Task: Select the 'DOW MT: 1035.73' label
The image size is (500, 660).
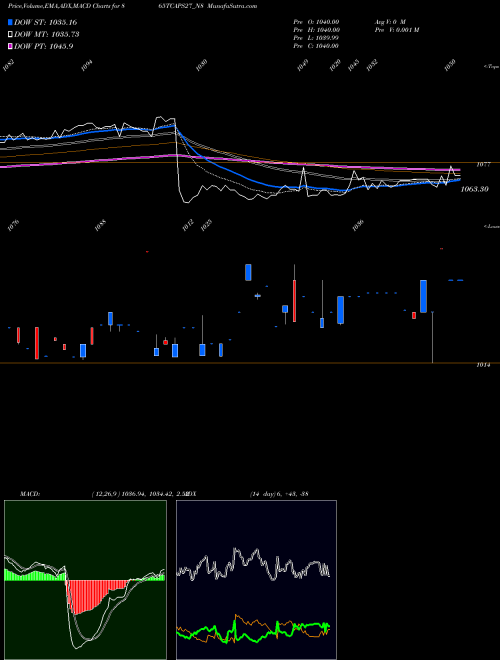Action: [47, 34]
